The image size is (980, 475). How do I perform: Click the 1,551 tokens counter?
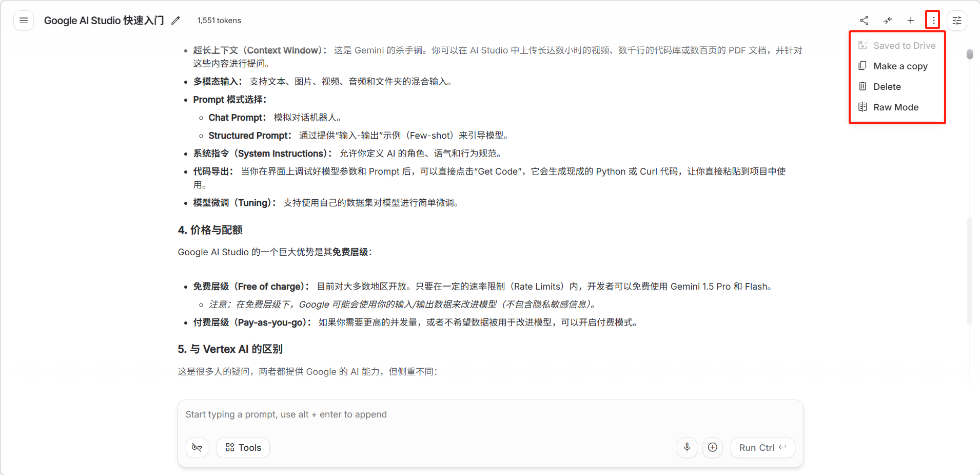[219, 21]
